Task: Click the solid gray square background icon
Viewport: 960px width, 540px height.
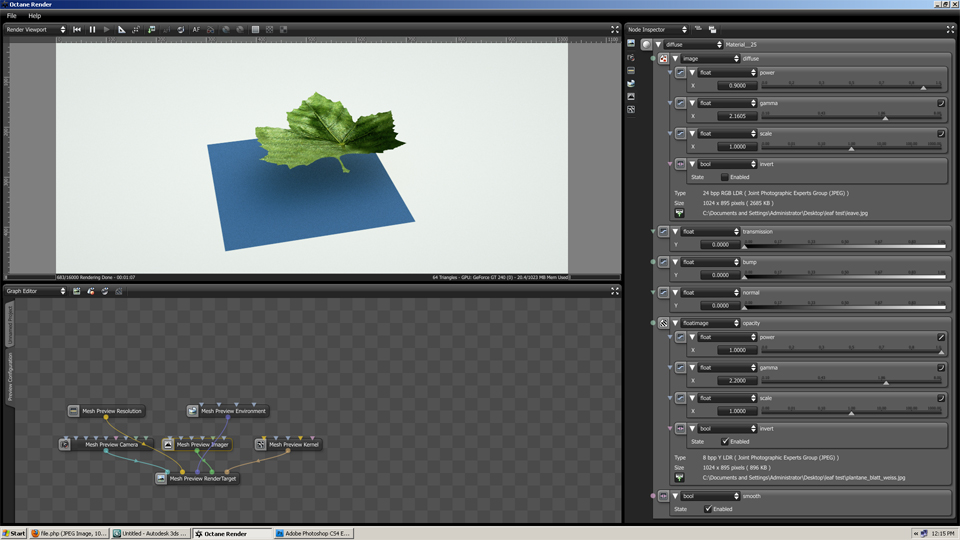Action: click(x=255, y=29)
